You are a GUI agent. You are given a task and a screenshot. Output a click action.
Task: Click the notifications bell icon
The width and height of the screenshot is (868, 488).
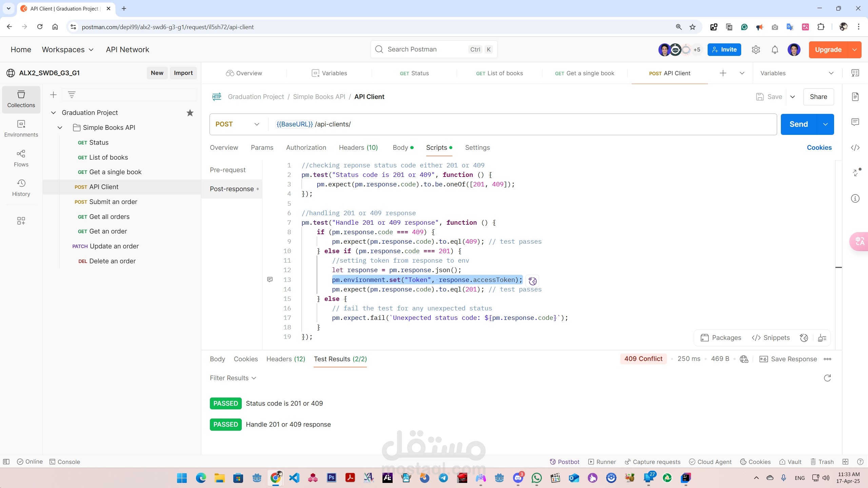pos(775,50)
